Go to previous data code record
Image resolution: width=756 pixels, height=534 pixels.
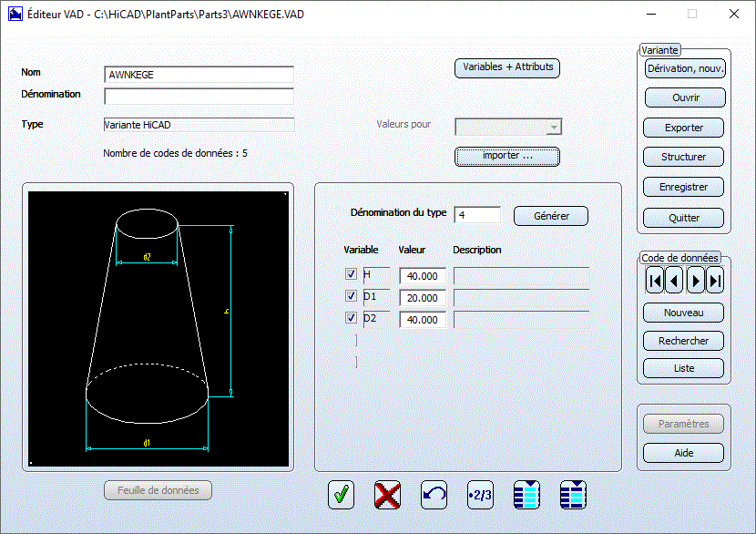[x=674, y=282]
